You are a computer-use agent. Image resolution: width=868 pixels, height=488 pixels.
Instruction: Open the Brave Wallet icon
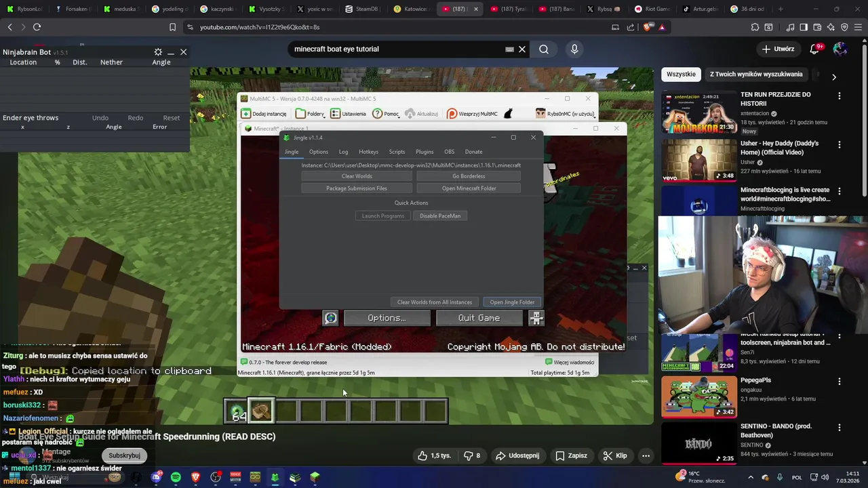(817, 27)
